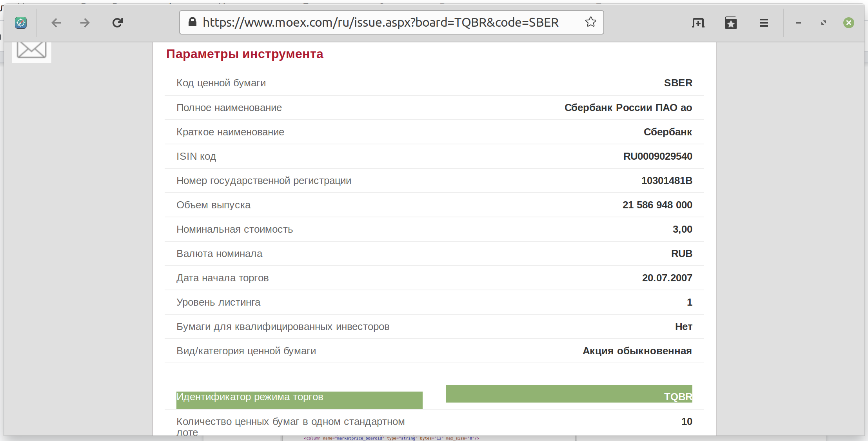Navigate forward to the next page
This screenshot has width=868, height=441.
click(85, 22)
